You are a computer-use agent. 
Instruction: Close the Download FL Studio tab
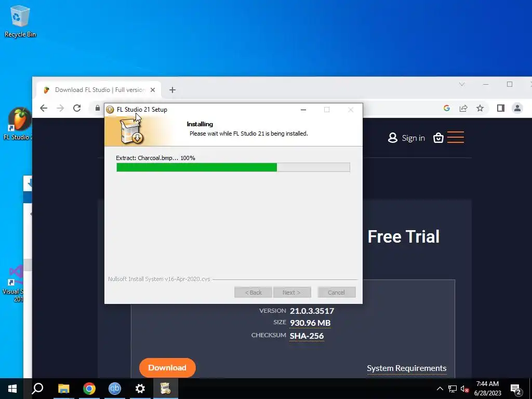[153, 90]
